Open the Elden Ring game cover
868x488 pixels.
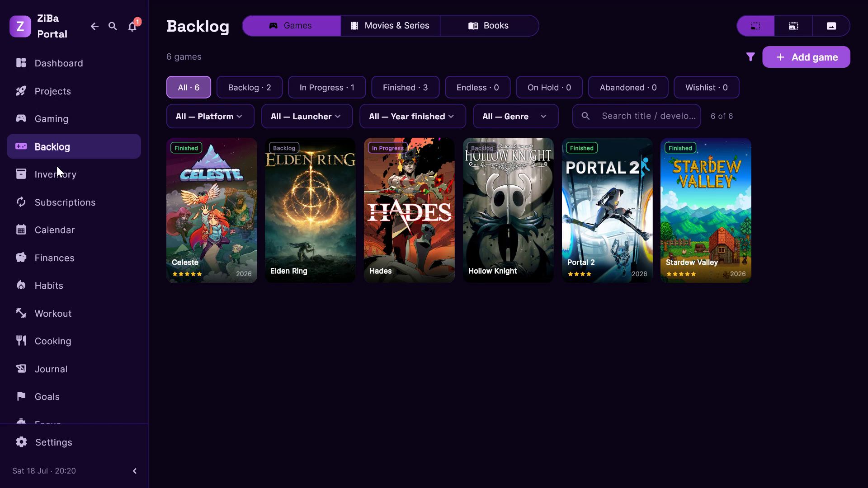(310, 210)
